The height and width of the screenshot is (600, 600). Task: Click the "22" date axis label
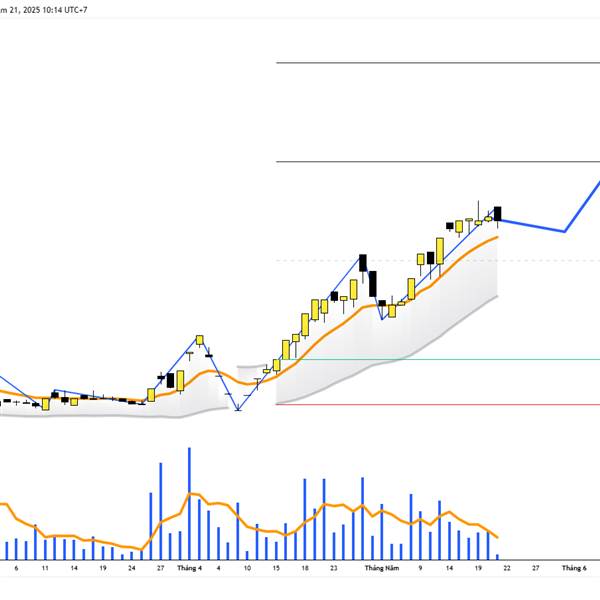tap(507, 568)
